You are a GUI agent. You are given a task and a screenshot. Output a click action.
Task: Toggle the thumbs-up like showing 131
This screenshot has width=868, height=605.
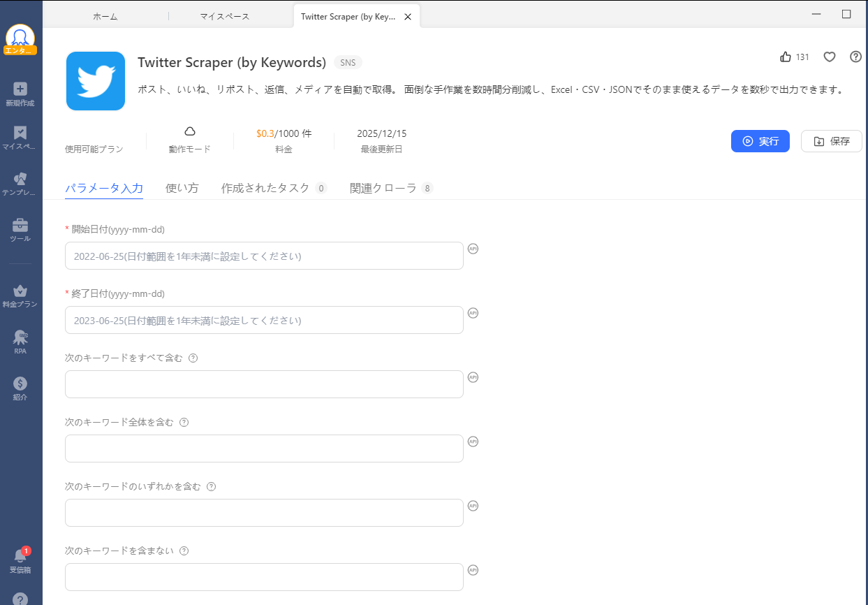coord(786,57)
